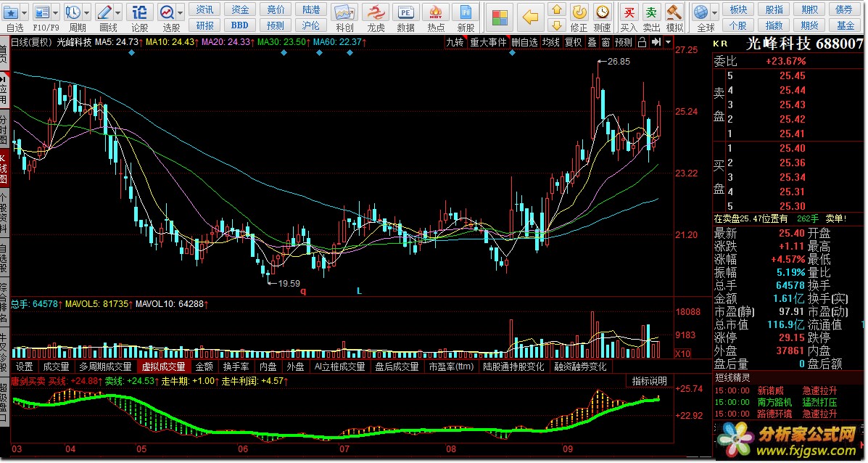Open the 热点 hot topics flame icon
868x463 pixels.
click(x=436, y=12)
